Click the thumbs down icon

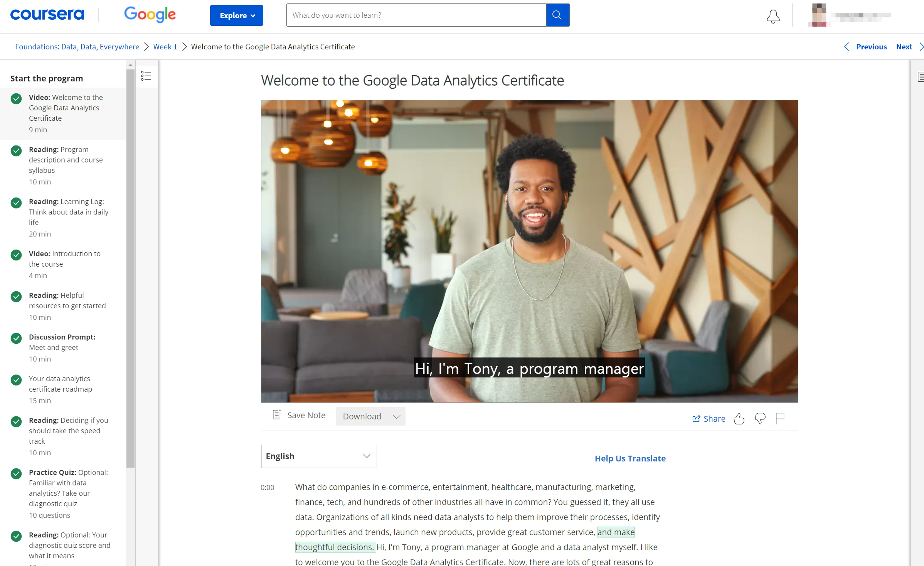[760, 419]
